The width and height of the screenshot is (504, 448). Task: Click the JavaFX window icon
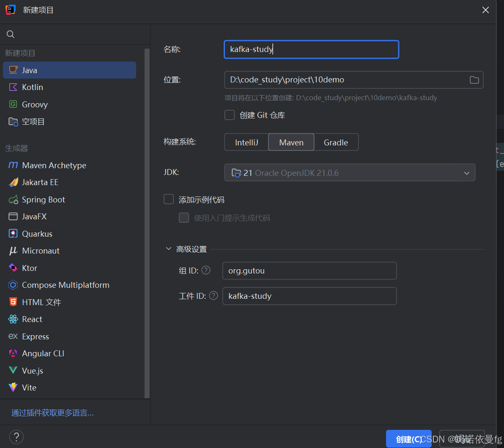pyautogui.click(x=13, y=216)
